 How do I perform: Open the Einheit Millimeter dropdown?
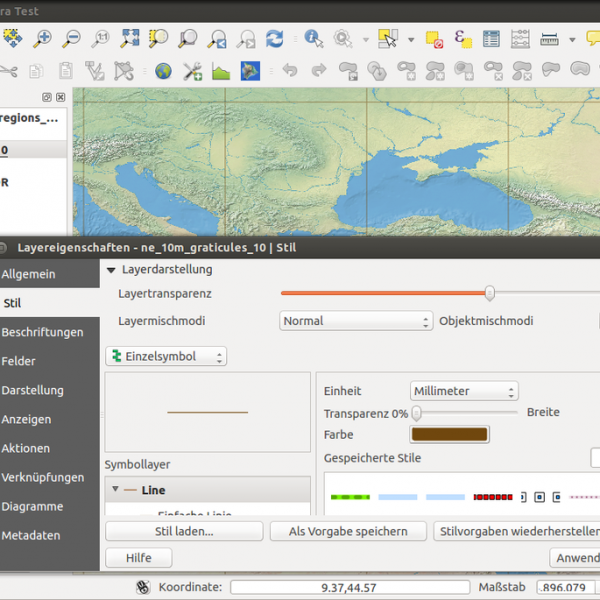[x=464, y=391]
